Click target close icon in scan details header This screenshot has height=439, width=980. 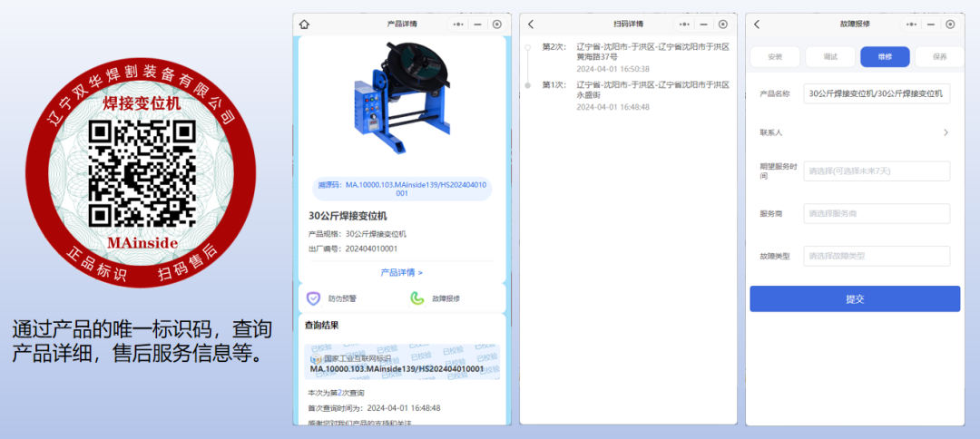click(723, 24)
